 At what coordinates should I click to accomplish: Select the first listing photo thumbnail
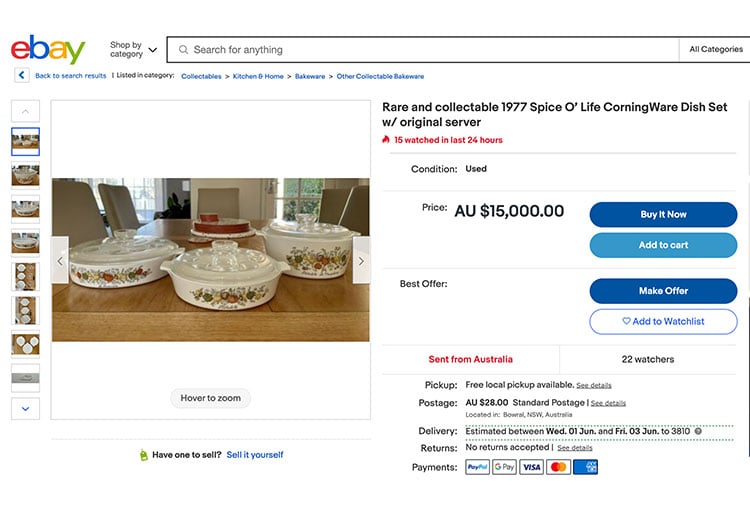[x=25, y=141]
